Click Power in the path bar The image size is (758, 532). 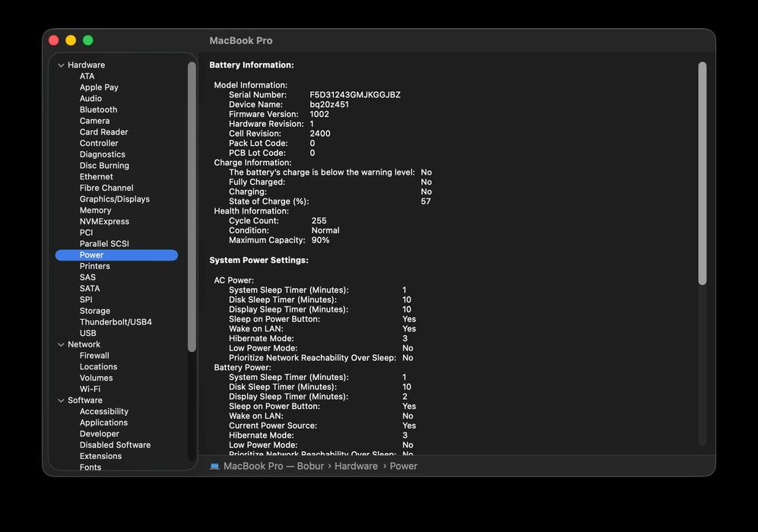(x=403, y=467)
